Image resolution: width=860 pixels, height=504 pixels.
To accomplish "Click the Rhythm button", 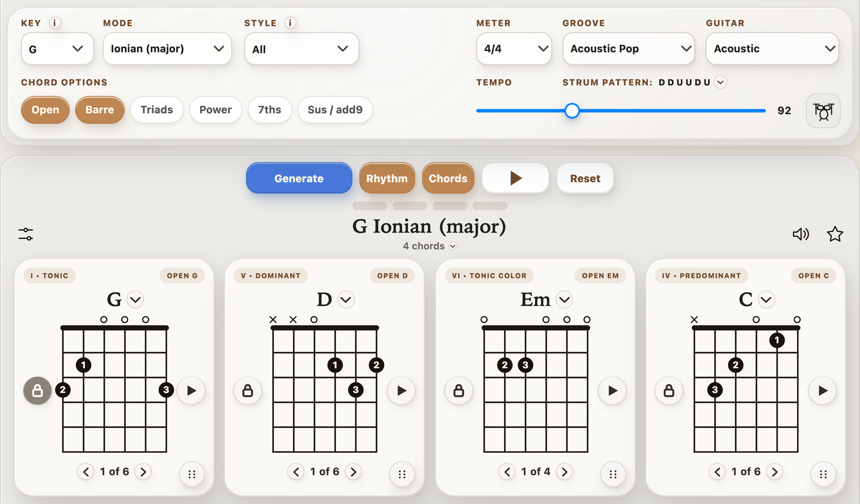I will coord(387,178).
